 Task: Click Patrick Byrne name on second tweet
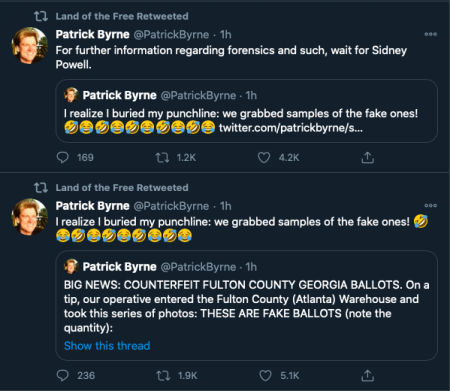coord(92,206)
